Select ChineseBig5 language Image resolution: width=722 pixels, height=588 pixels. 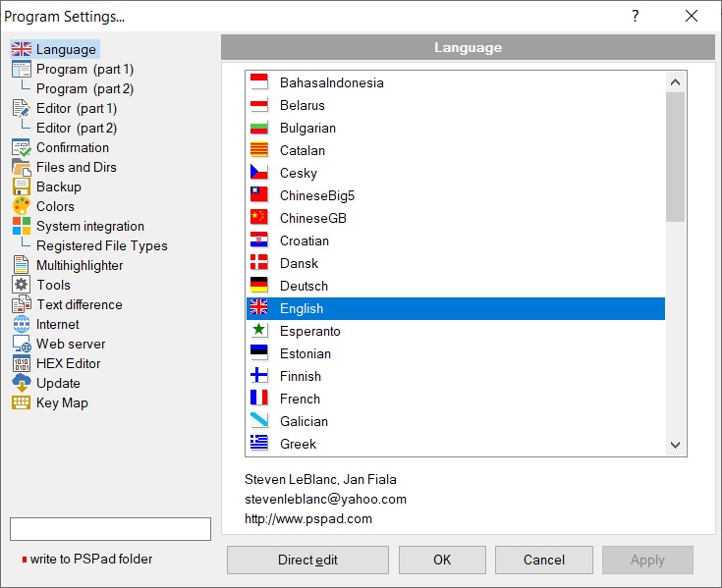click(x=456, y=195)
